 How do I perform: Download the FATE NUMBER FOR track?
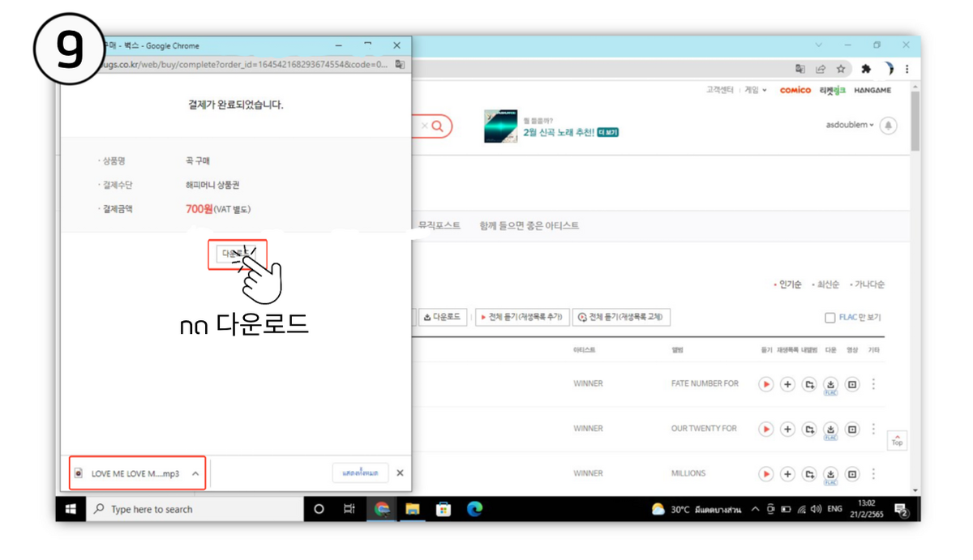coord(830,383)
